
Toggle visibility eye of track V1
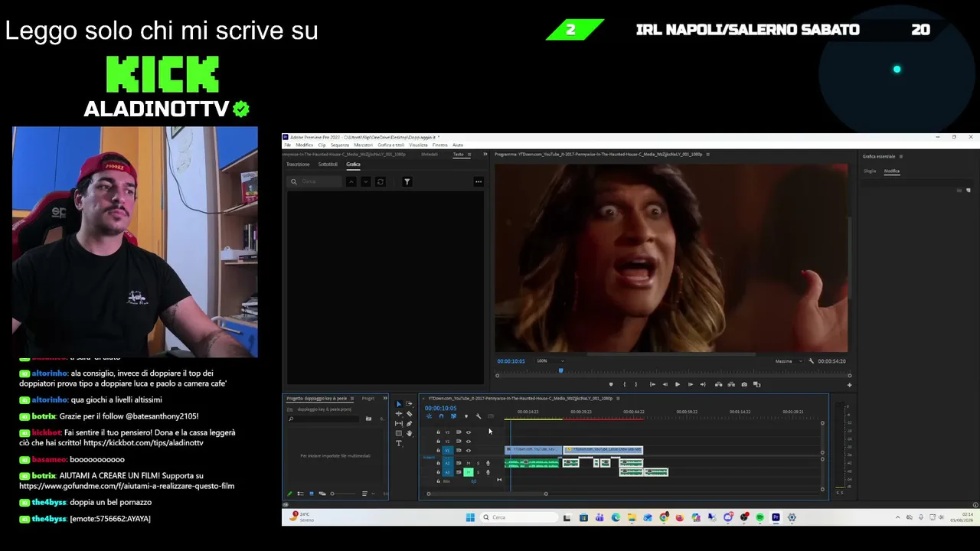coord(469,451)
